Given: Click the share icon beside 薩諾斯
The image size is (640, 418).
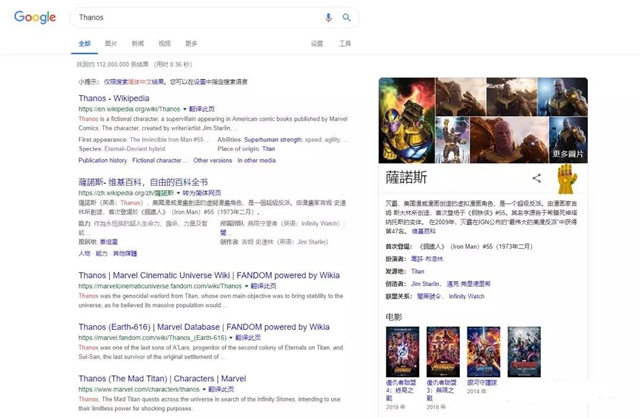Looking at the screenshot, I should tap(537, 178).
